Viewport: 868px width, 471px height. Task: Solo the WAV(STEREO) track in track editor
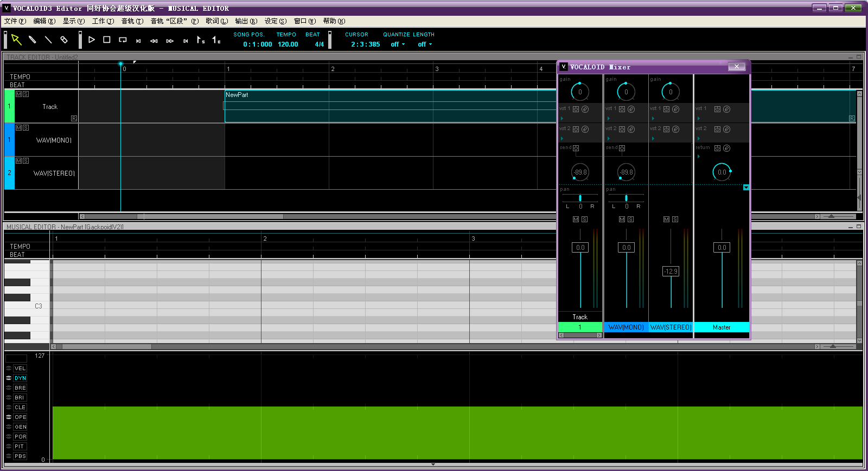coord(25,161)
